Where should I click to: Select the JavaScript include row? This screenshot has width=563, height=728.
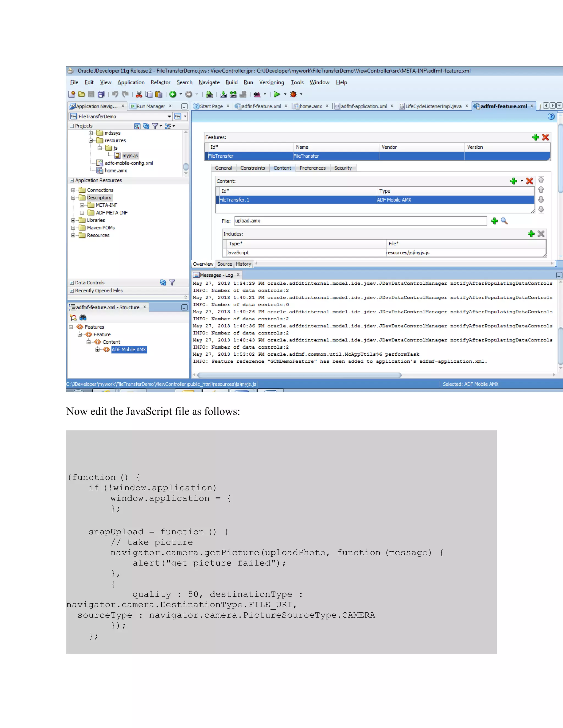point(384,253)
